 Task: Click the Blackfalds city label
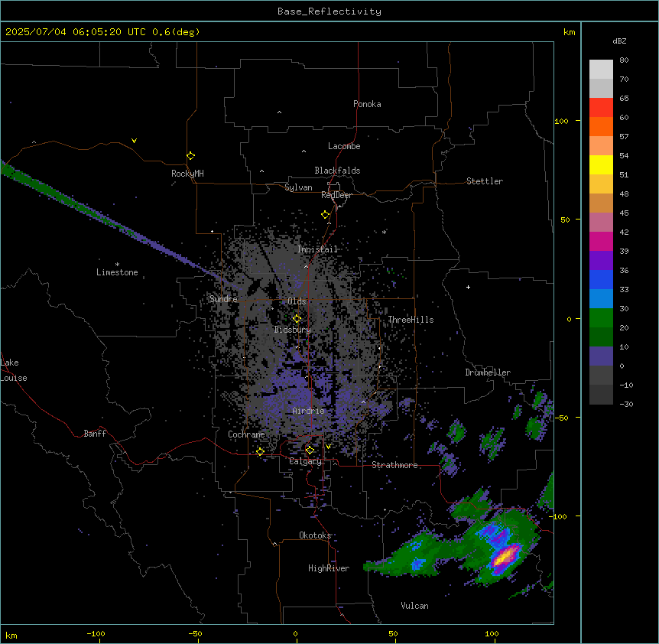click(x=337, y=171)
